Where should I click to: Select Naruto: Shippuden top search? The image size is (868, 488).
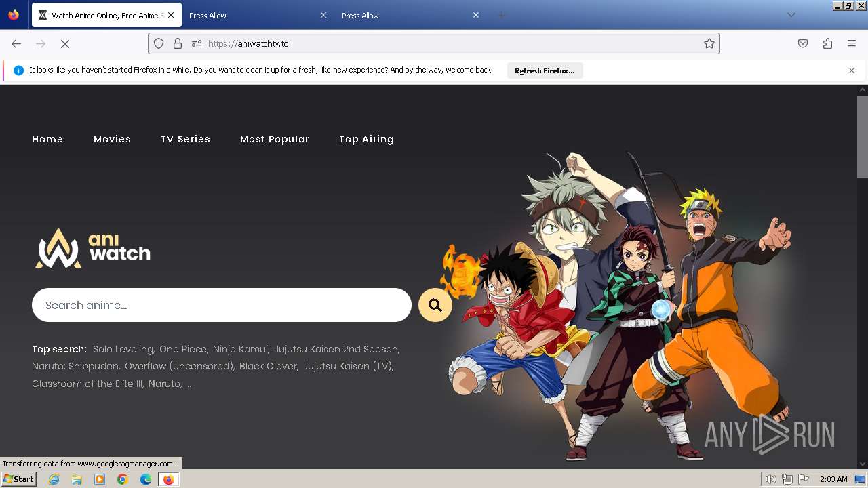coord(75,366)
